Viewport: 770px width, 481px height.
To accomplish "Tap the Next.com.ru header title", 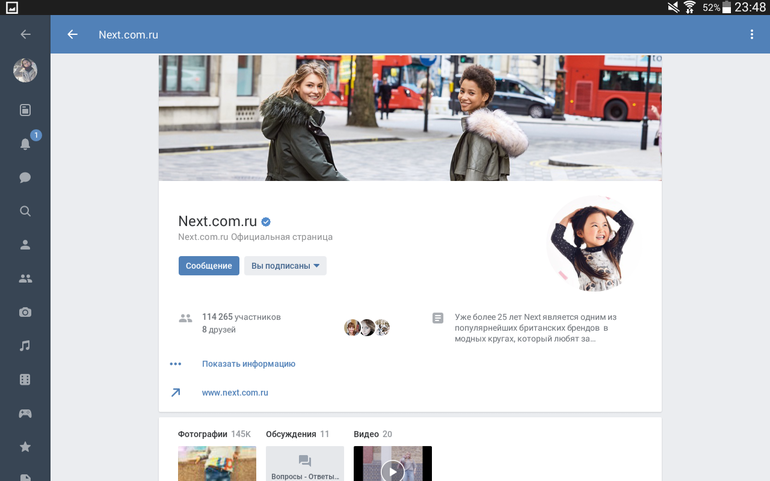I will click(x=128, y=35).
